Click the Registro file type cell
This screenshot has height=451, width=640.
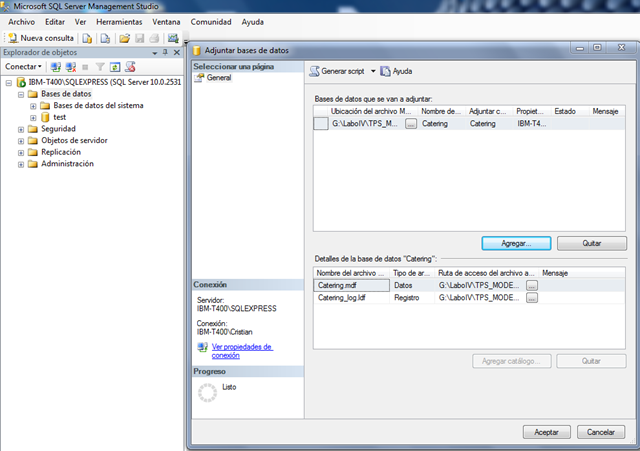point(412,298)
